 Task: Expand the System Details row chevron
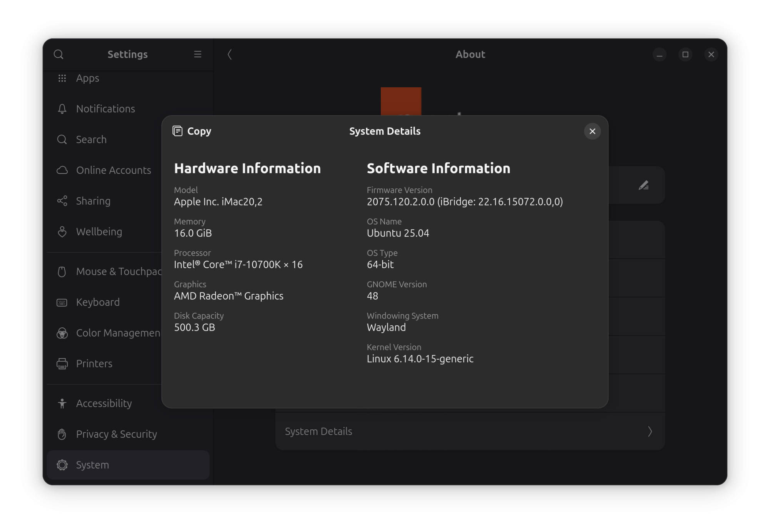[x=649, y=432]
